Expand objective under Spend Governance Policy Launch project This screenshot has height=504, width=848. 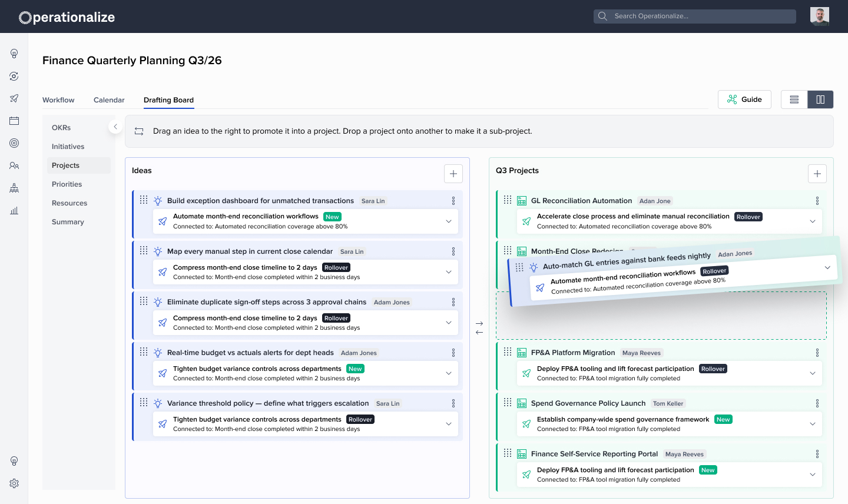tap(813, 424)
